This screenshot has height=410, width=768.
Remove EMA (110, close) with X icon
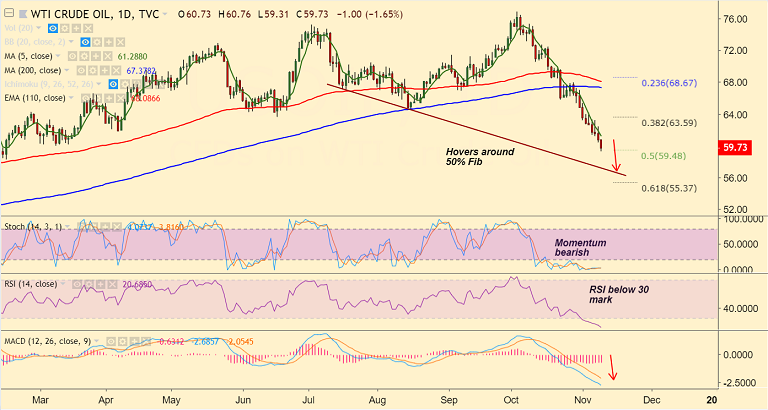pyautogui.click(x=120, y=98)
